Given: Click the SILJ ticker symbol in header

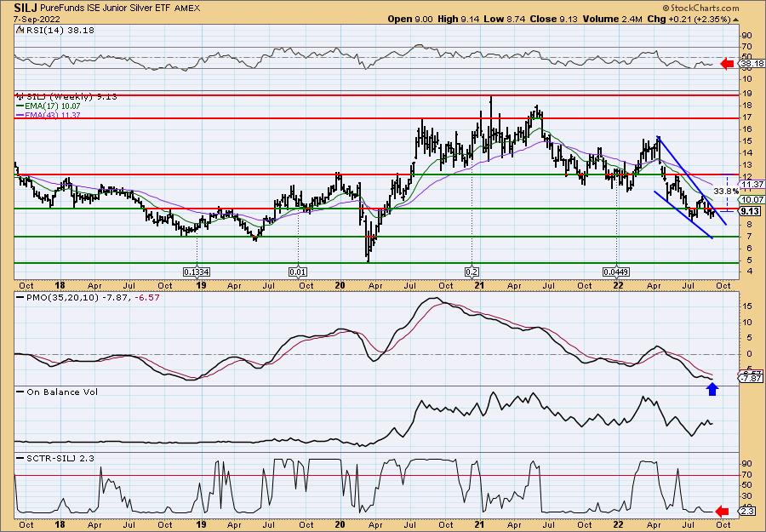Looking at the screenshot, I should pos(25,8).
